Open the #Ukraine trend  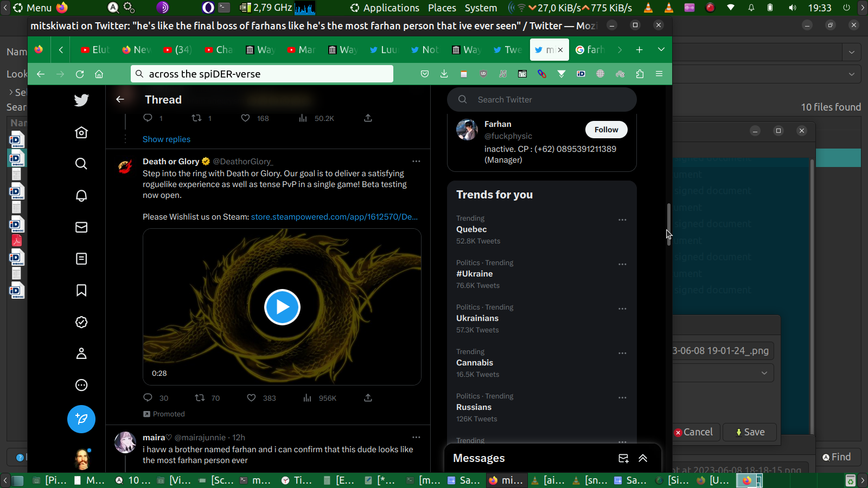tap(475, 274)
